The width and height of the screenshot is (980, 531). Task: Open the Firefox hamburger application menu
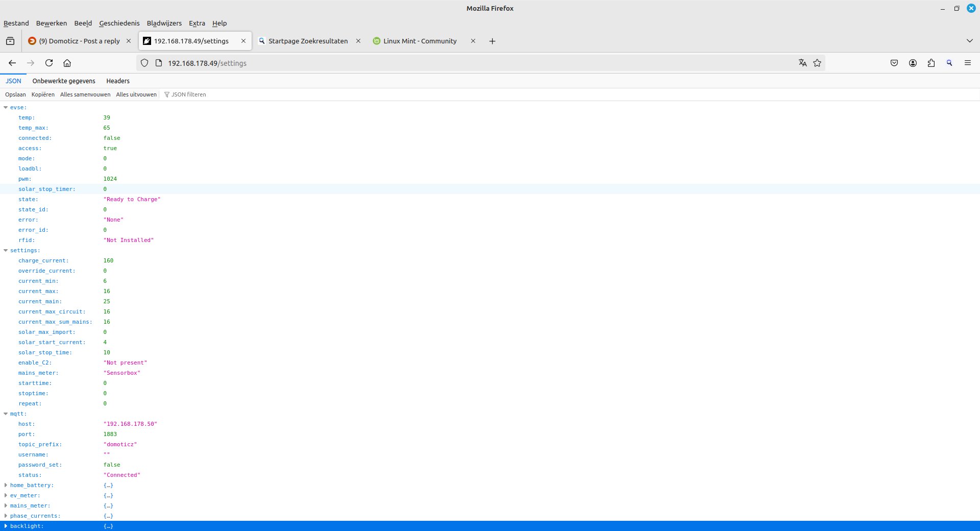point(968,63)
